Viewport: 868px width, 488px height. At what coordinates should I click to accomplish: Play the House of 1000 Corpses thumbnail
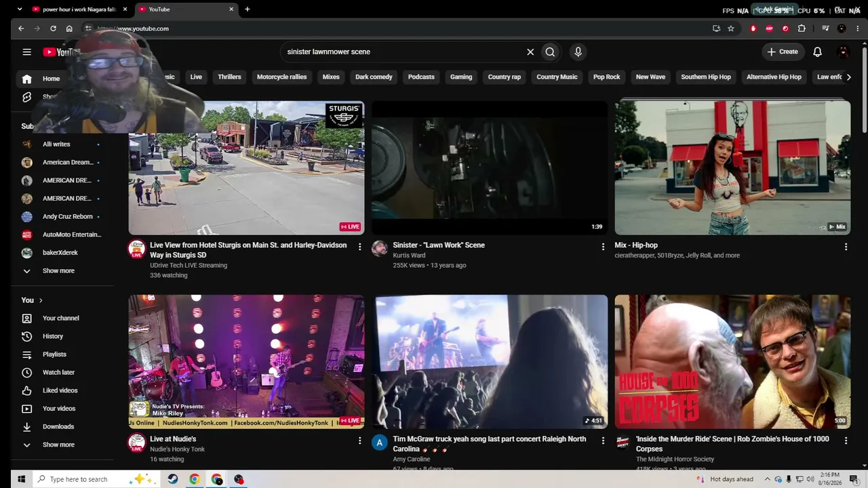tap(732, 361)
